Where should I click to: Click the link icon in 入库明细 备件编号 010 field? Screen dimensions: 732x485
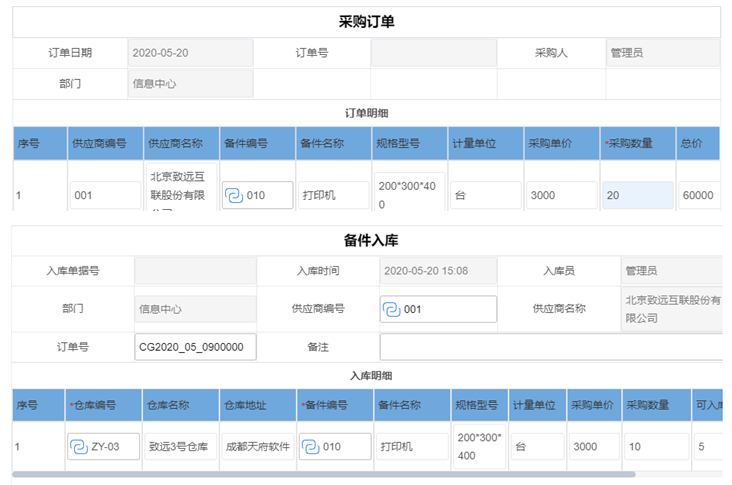pos(310,447)
